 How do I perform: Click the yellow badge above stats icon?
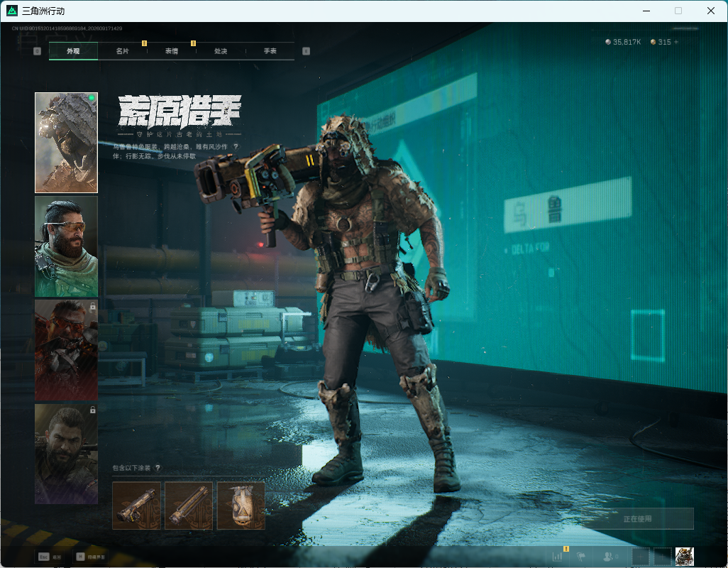(x=566, y=549)
